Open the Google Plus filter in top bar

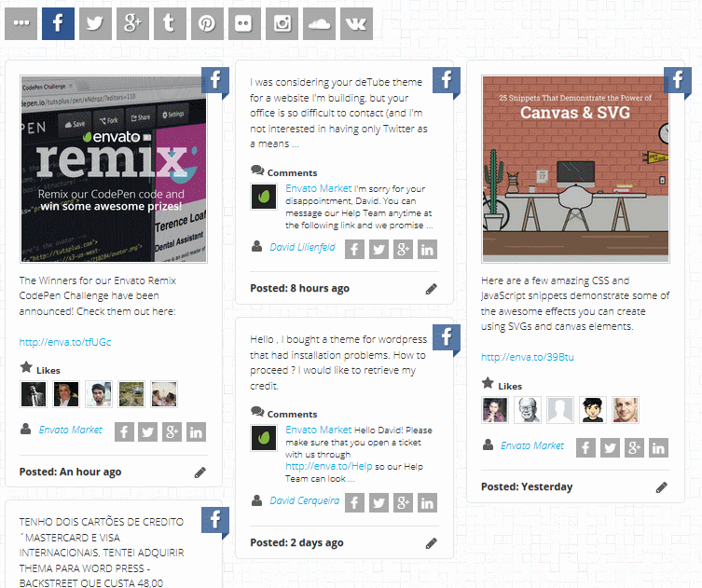tap(132, 23)
